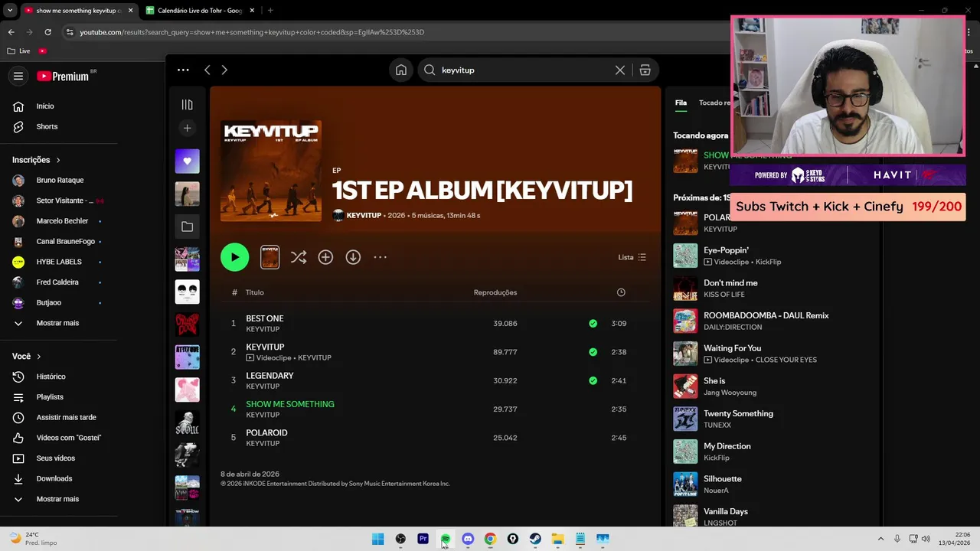
Task: Open the Spotify three-dots app menu
Action: (x=183, y=70)
